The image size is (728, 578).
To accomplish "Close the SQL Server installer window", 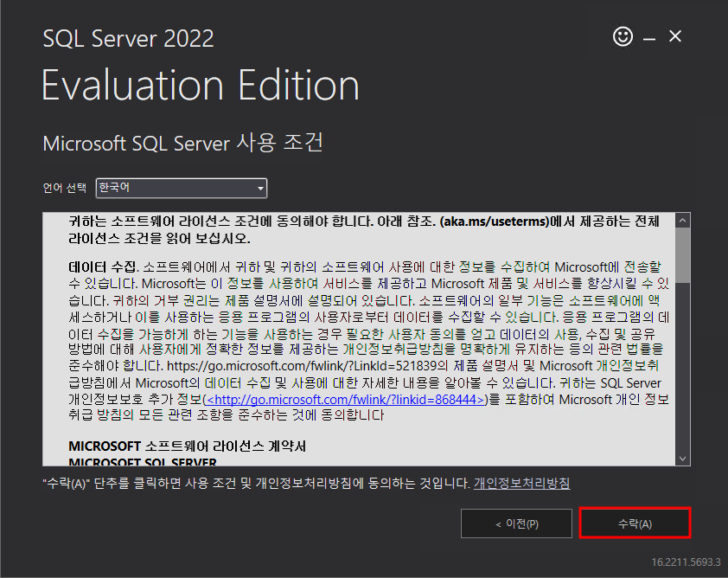I will 675,36.
